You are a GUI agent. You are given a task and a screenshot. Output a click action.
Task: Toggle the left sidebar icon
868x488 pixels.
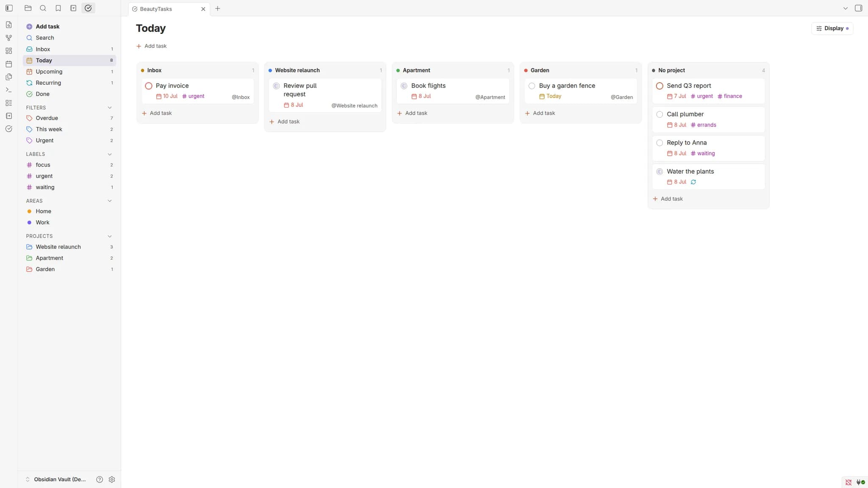pyautogui.click(x=9, y=8)
